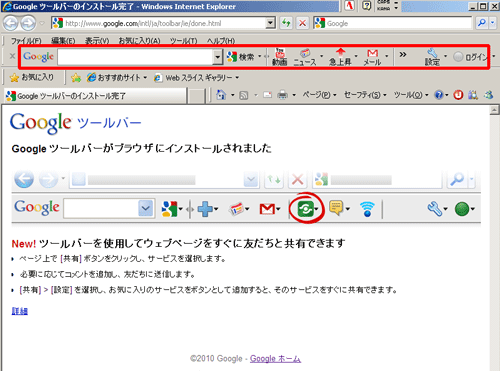This screenshot has width=500, height=371.
Task: Open the セーフティ(S) command bar menu
Action: 365,95
